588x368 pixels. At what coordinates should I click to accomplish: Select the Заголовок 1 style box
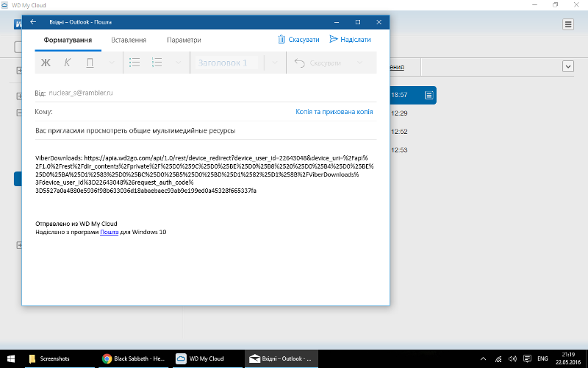point(226,63)
